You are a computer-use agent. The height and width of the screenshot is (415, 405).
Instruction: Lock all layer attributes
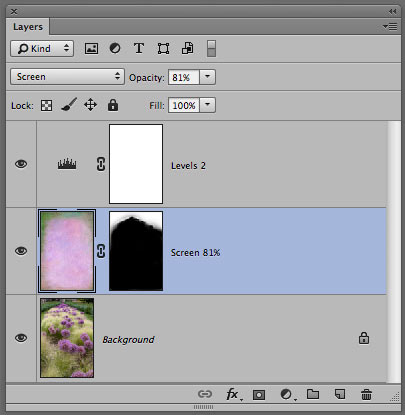[x=113, y=105]
